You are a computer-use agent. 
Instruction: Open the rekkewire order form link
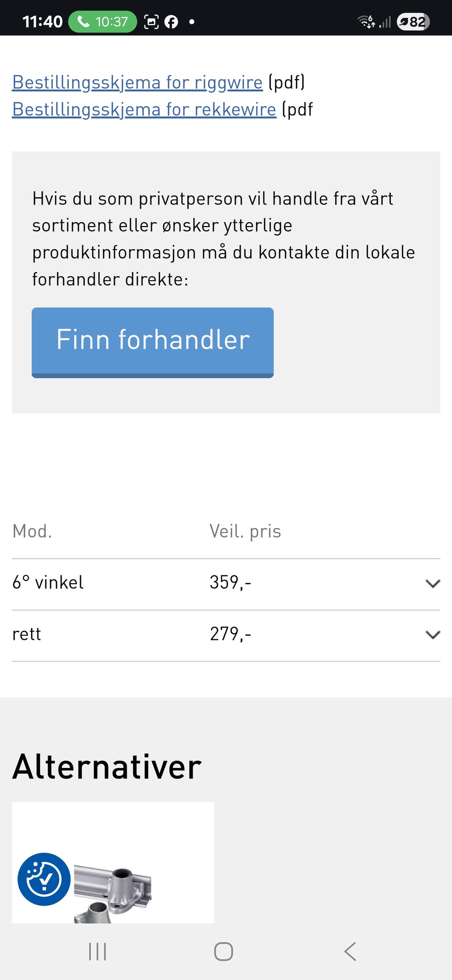pos(144,109)
